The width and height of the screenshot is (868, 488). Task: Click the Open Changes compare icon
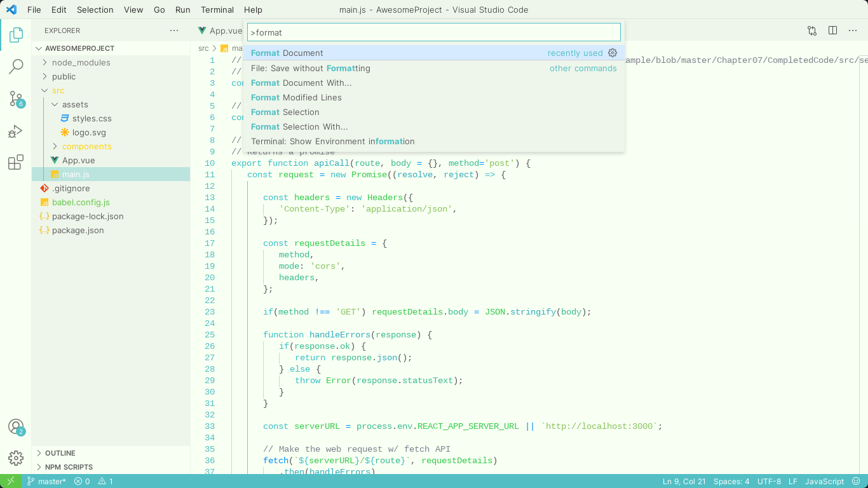click(x=812, y=30)
